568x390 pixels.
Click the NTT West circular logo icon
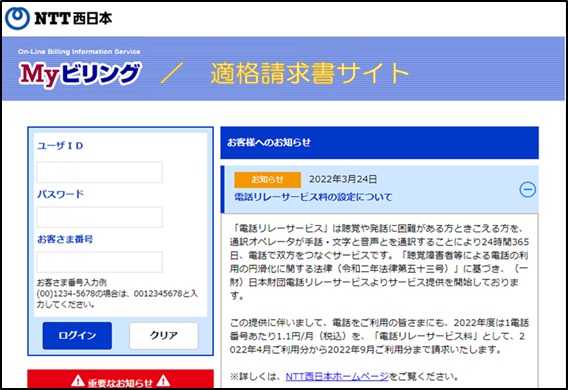tap(17, 18)
